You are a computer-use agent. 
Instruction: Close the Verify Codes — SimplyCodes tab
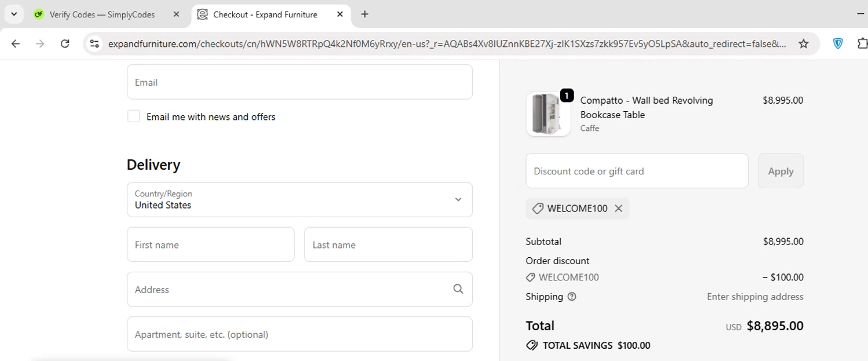pyautogui.click(x=176, y=14)
